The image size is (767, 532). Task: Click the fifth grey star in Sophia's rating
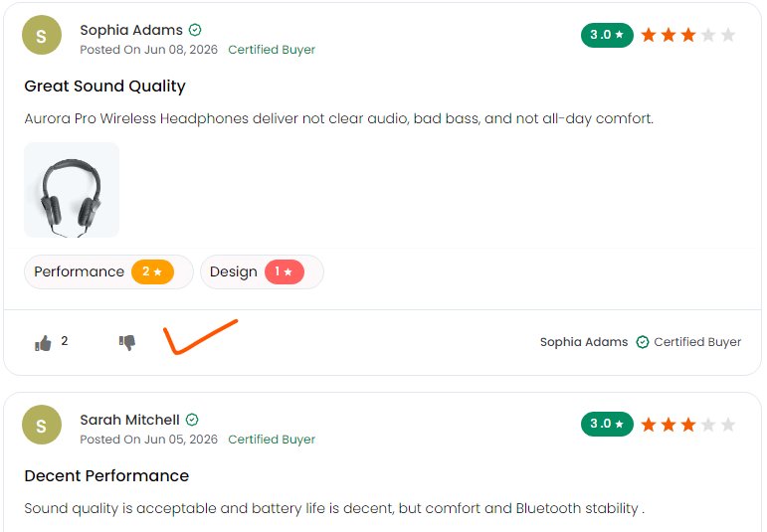tap(728, 35)
